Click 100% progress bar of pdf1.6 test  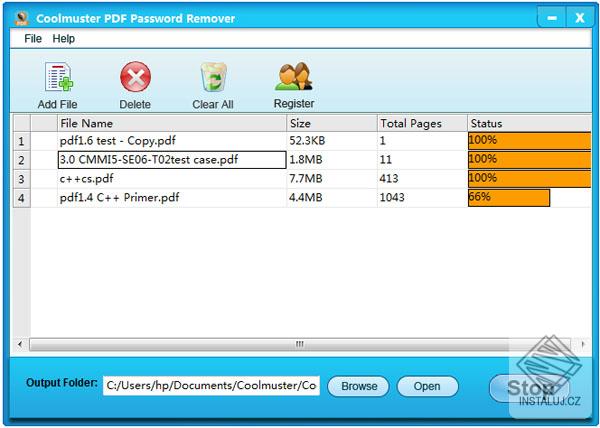(530, 141)
